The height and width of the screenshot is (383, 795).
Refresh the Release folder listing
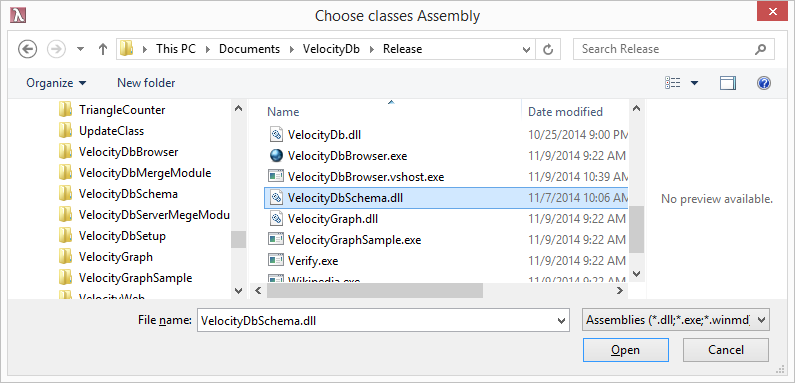(x=548, y=49)
